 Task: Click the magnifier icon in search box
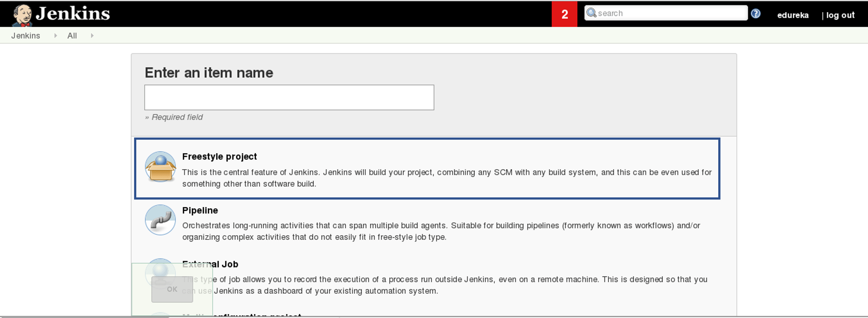coord(591,13)
